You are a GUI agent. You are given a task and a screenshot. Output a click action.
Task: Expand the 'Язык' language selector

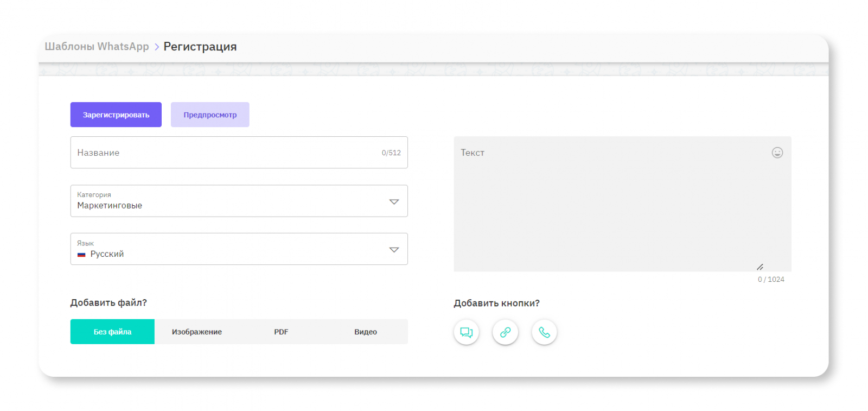(228, 249)
